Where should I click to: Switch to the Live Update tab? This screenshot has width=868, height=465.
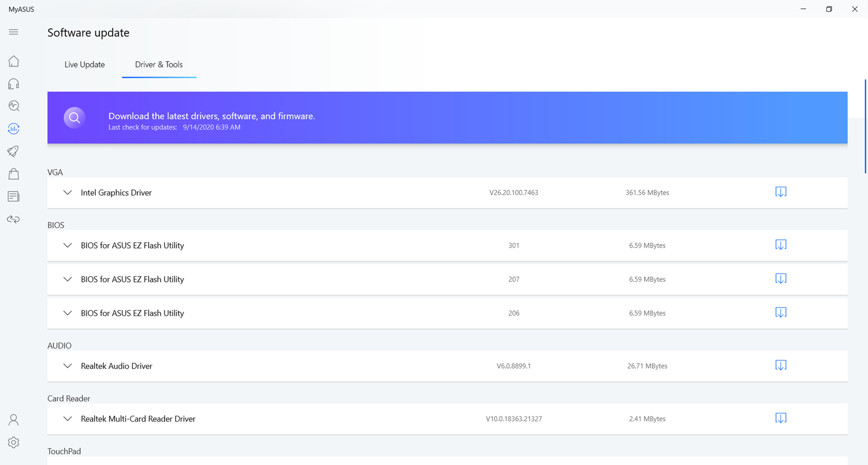click(85, 64)
